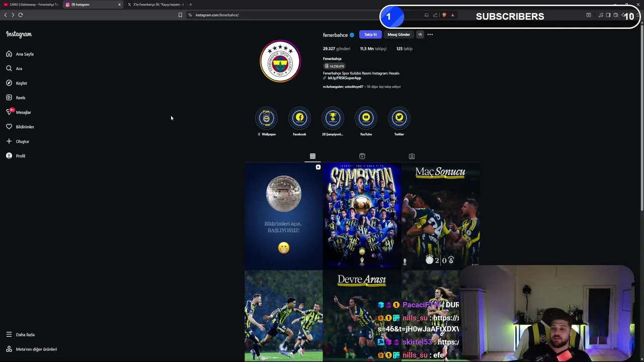Screen dimensions: 644x362
Task: Open the disco ball Bildirimleri açın post
Action: coord(283,216)
